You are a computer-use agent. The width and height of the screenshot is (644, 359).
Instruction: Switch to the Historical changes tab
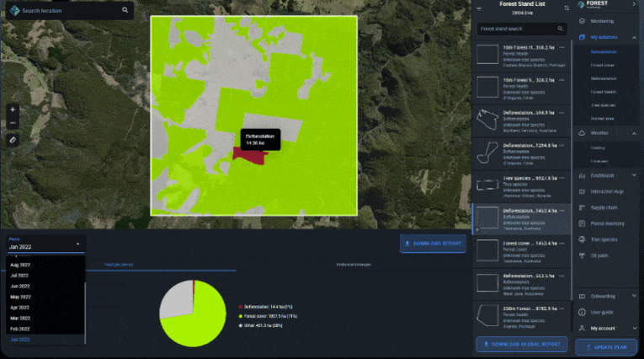point(354,265)
